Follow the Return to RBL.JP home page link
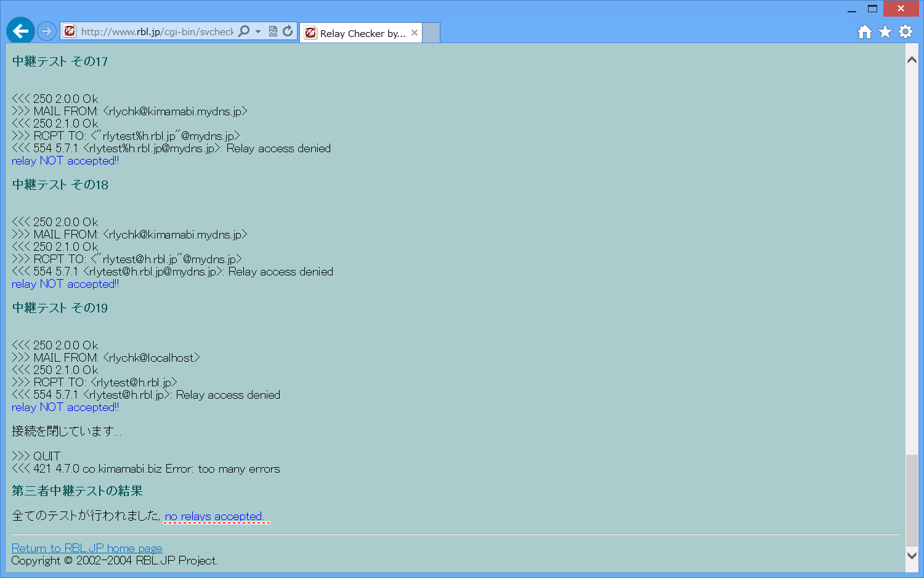The image size is (924, 578). (x=87, y=548)
